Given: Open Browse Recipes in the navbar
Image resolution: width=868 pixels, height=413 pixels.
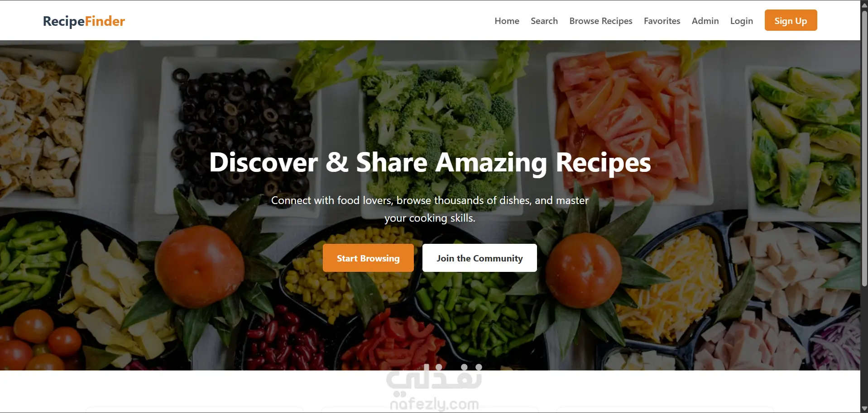Looking at the screenshot, I should click(601, 21).
